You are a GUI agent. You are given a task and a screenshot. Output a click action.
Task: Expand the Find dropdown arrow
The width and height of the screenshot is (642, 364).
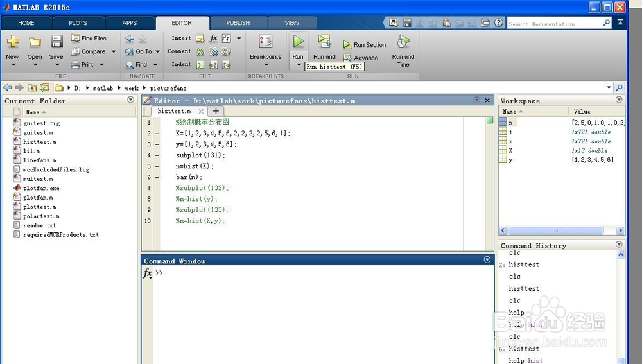click(155, 64)
